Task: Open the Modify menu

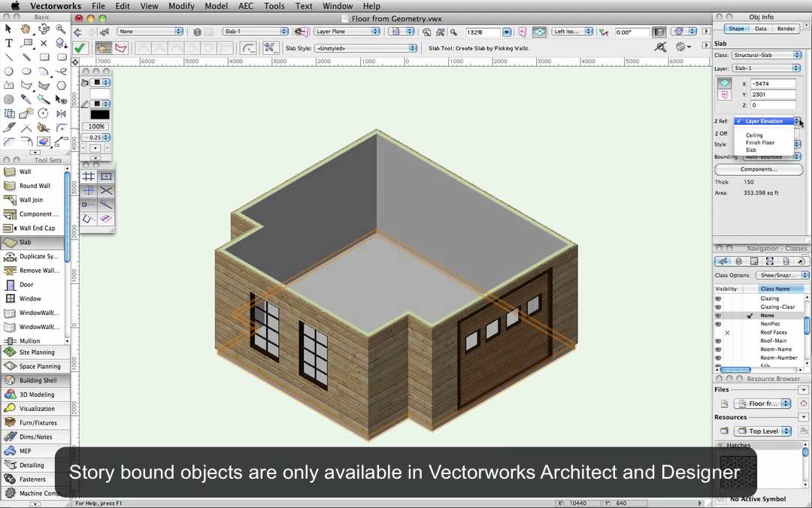Action: pyautogui.click(x=181, y=6)
